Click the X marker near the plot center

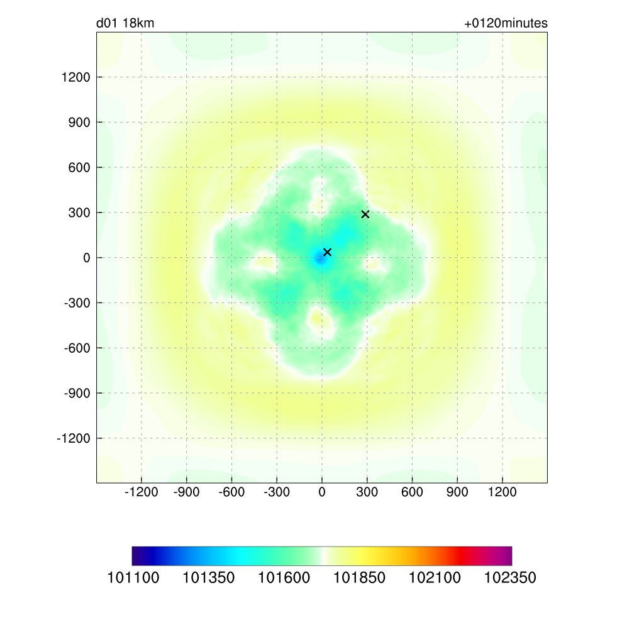(327, 252)
